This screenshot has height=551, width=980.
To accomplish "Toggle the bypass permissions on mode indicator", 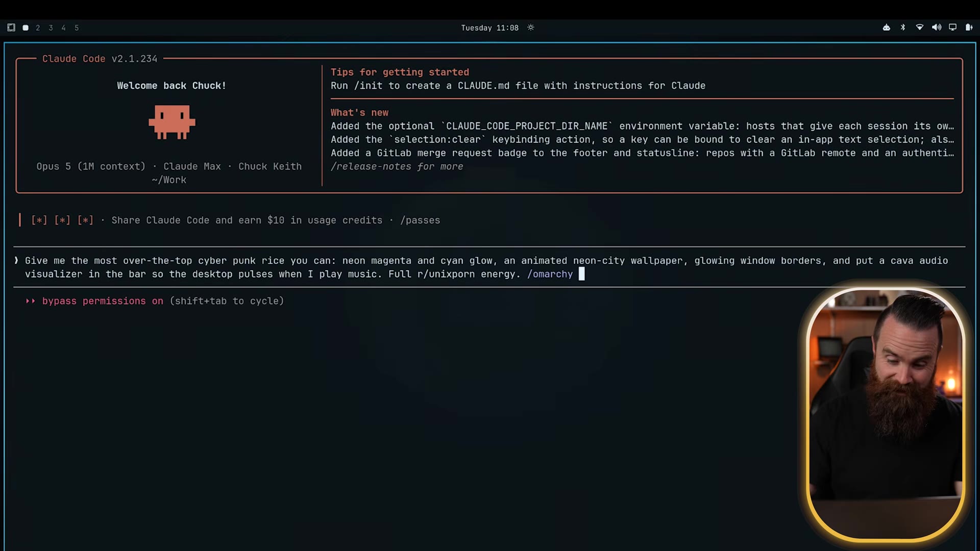I will (x=103, y=301).
